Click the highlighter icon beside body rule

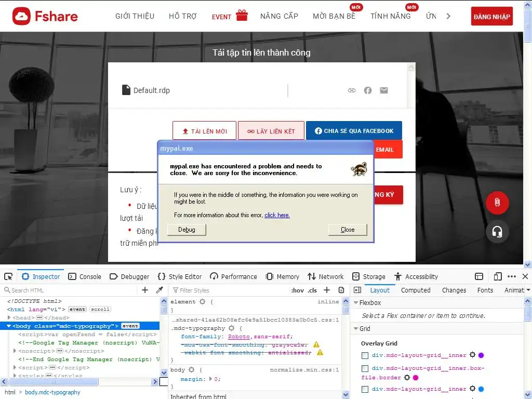[x=192, y=370]
